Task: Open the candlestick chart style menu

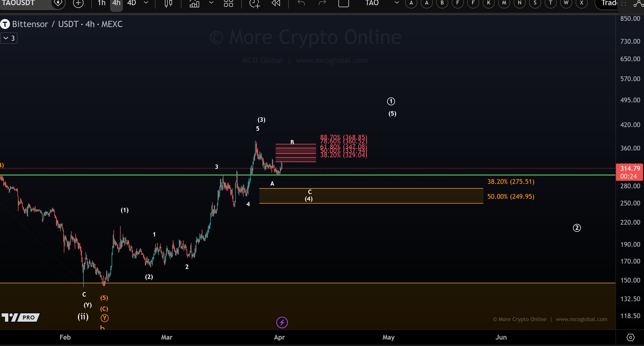Action: 169,3
